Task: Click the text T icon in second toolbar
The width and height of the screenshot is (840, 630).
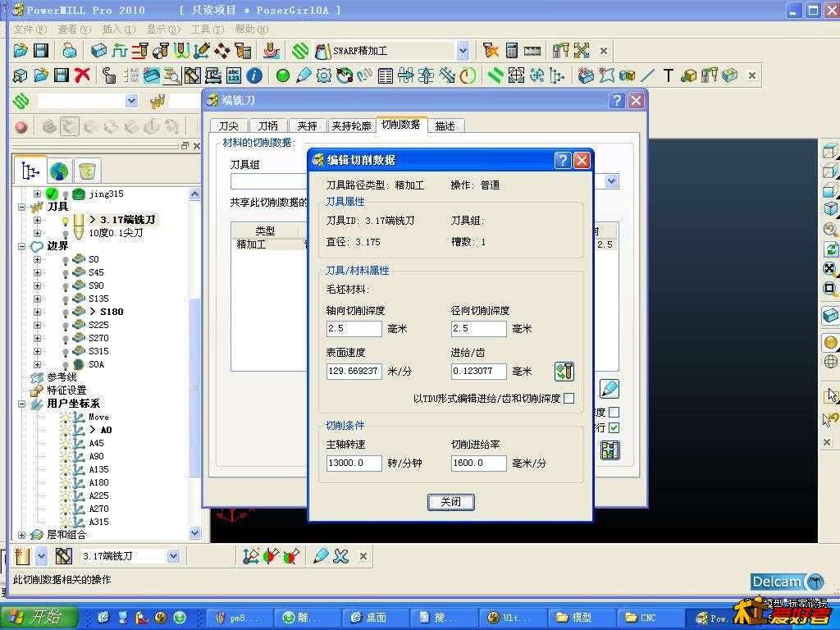Action: 668,75
